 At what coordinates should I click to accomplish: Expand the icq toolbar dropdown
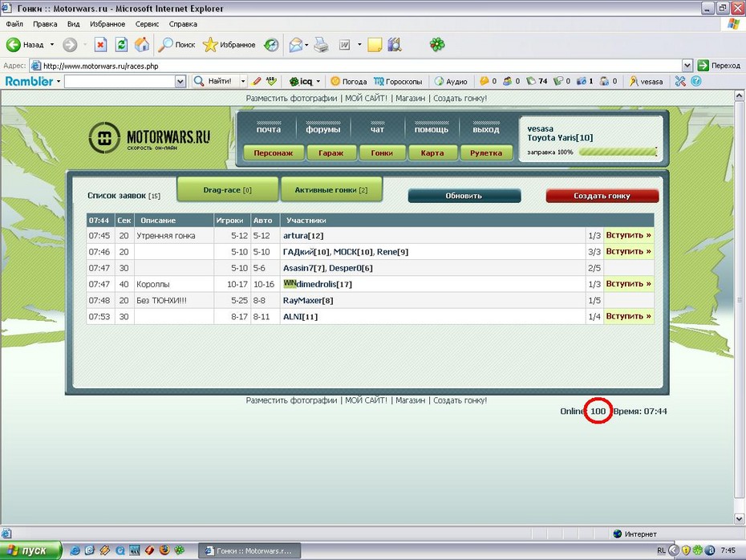click(318, 81)
